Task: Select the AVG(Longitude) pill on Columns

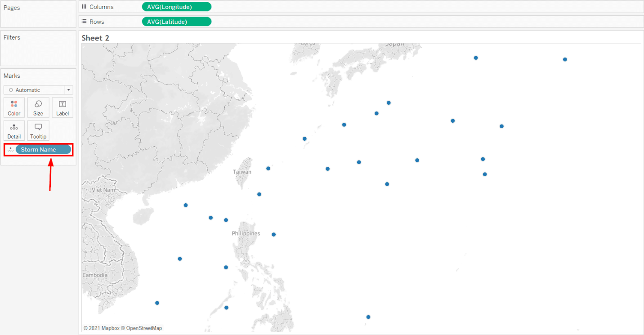Action: pyautogui.click(x=177, y=6)
